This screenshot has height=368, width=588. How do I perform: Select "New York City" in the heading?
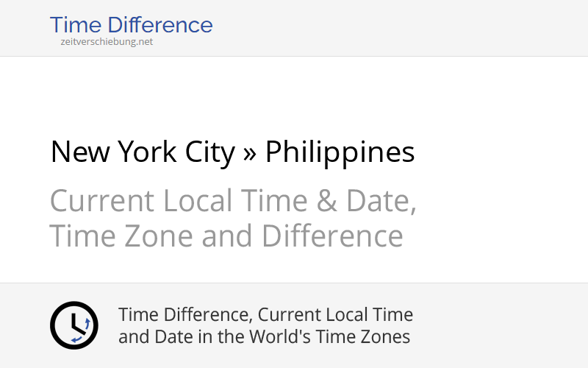click(x=143, y=152)
